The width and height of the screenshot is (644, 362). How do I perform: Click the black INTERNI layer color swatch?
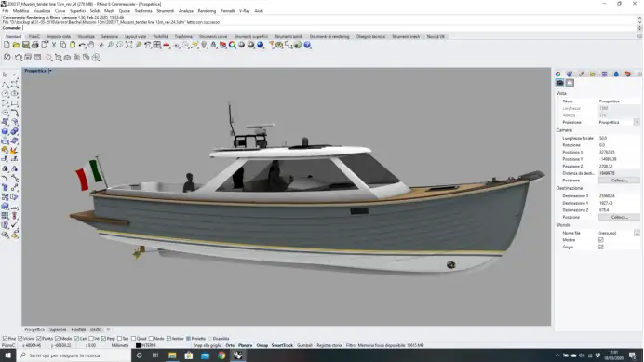[139, 345]
